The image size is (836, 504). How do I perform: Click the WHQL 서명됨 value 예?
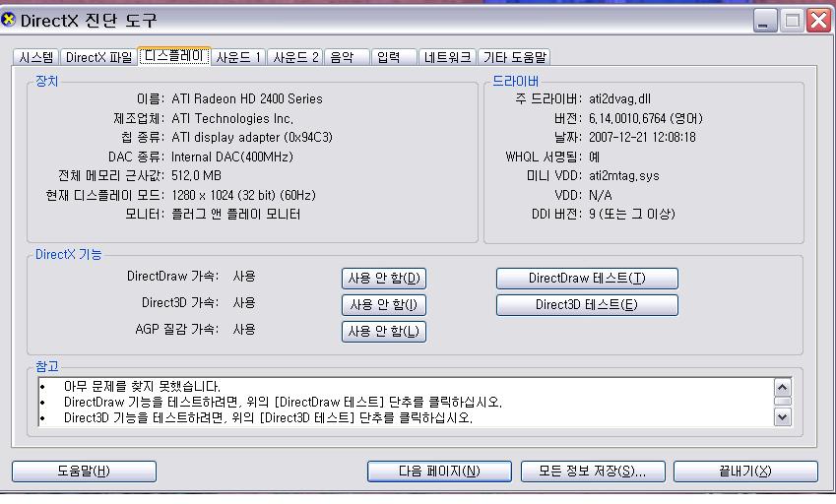tap(594, 157)
